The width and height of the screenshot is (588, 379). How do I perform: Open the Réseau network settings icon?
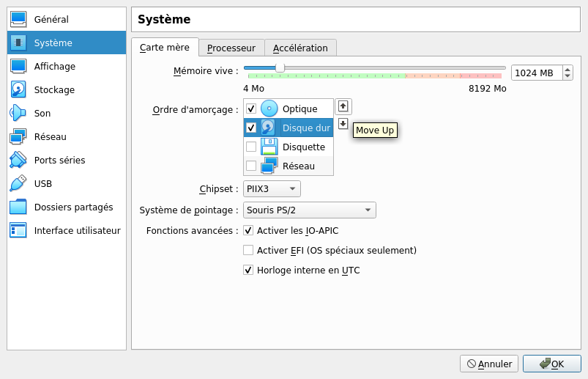[x=18, y=136]
